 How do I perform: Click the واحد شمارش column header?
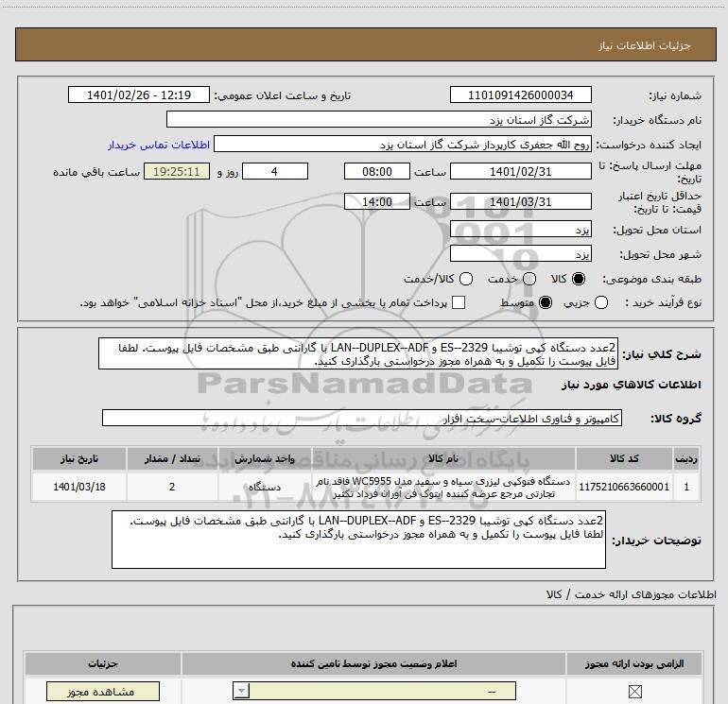tap(265, 459)
